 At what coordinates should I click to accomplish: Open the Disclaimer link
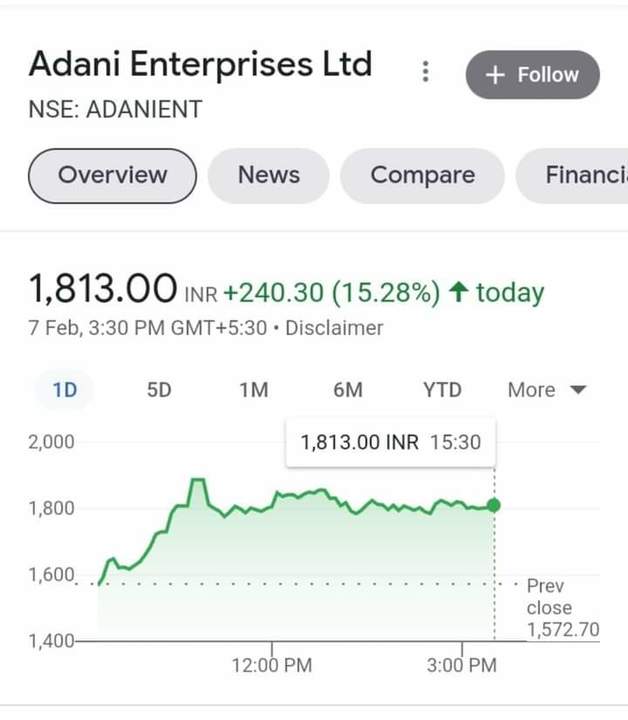coord(334,328)
